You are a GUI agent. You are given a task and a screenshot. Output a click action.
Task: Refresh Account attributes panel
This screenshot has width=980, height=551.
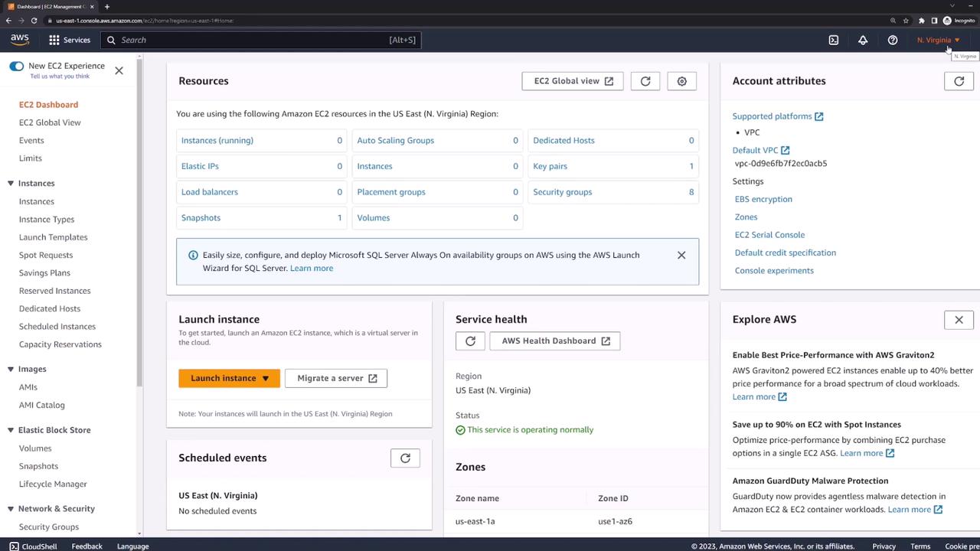coord(959,81)
